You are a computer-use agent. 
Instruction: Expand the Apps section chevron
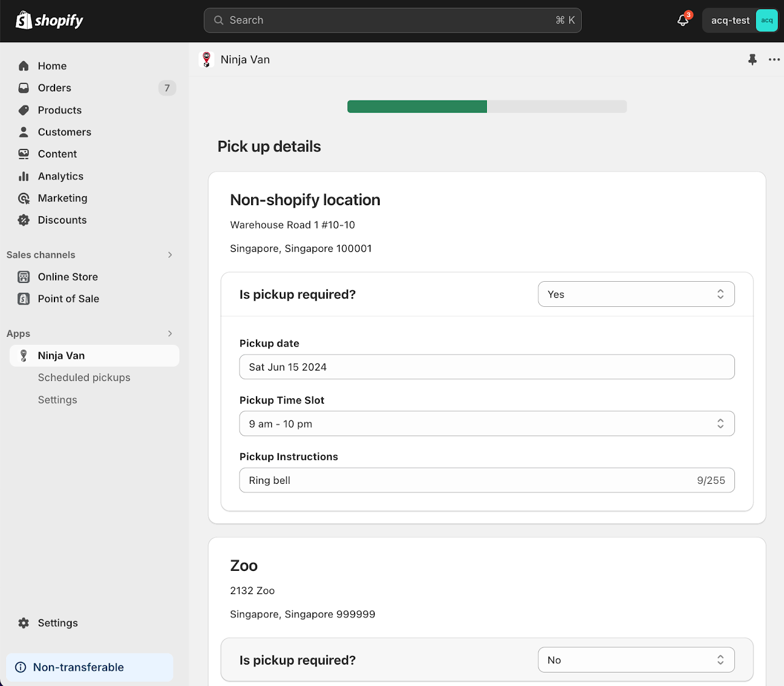(x=170, y=334)
